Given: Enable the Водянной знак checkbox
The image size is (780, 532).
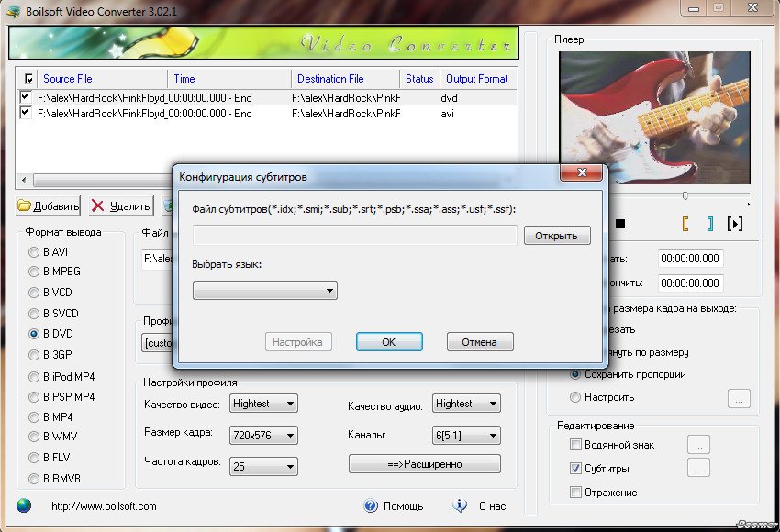Looking at the screenshot, I should pos(575,445).
